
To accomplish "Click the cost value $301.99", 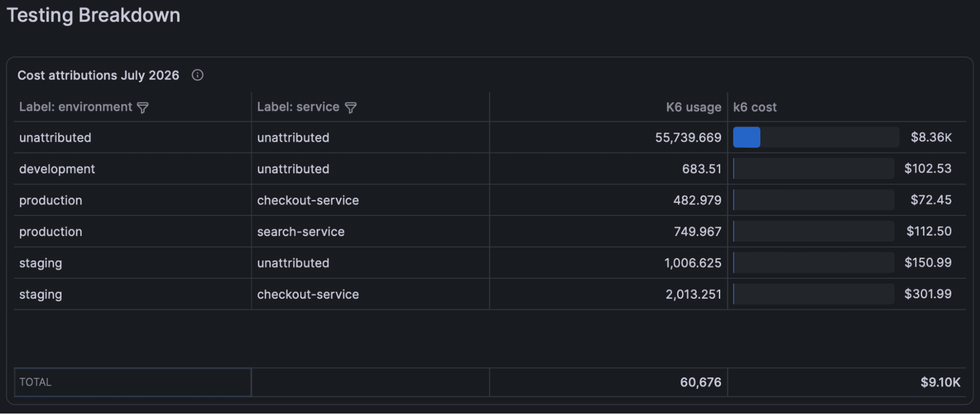I will (x=928, y=294).
